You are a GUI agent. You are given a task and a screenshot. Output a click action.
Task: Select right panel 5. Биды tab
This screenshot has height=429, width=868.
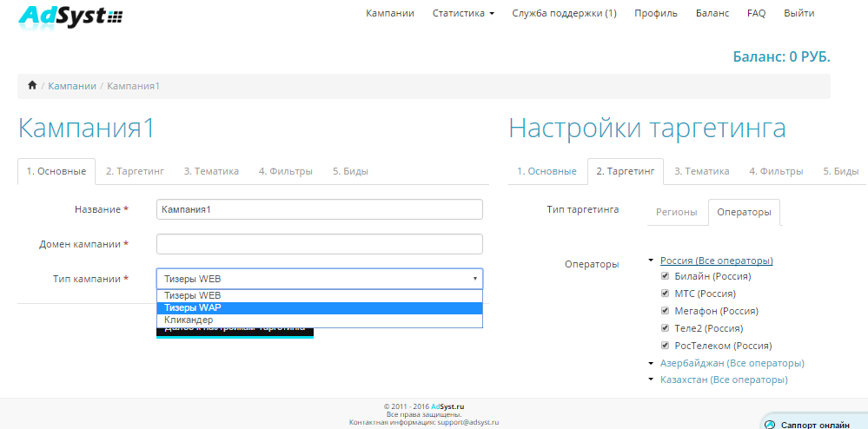(x=841, y=171)
